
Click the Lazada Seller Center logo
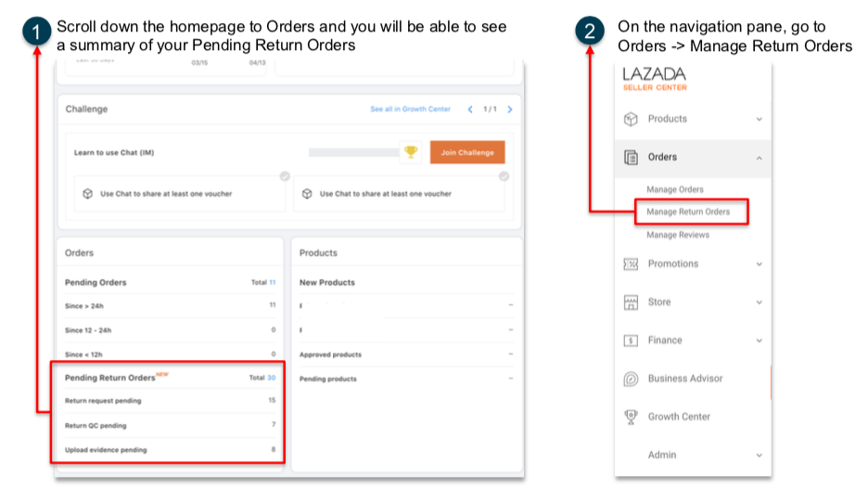[655, 79]
